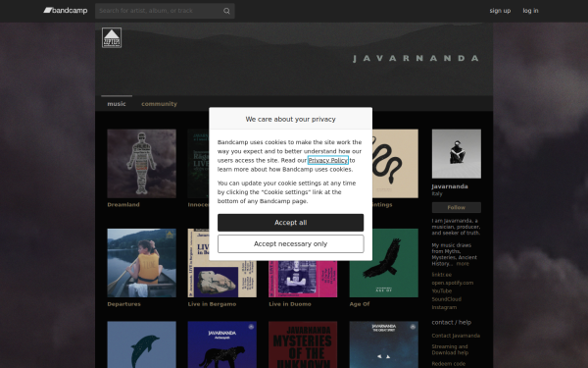Open the YouTube link
Viewport: 588px width, 368px height.
tap(442, 291)
